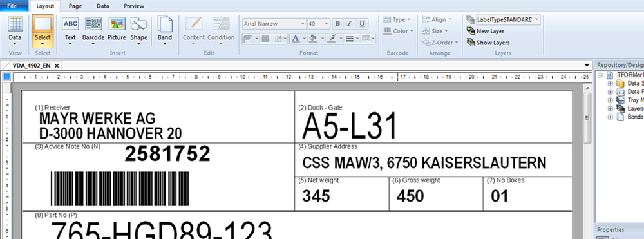The width and height of the screenshot is (644, 239).
Task: Close the VDA_4902_EN document tab
Action: click(x=57, y=66)
